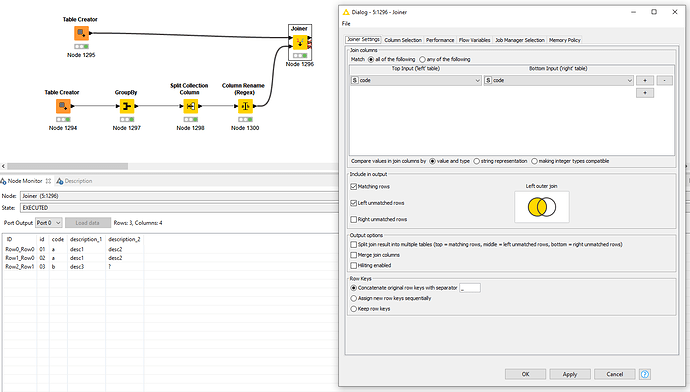Open the Job Manager Selection tab

520,40
